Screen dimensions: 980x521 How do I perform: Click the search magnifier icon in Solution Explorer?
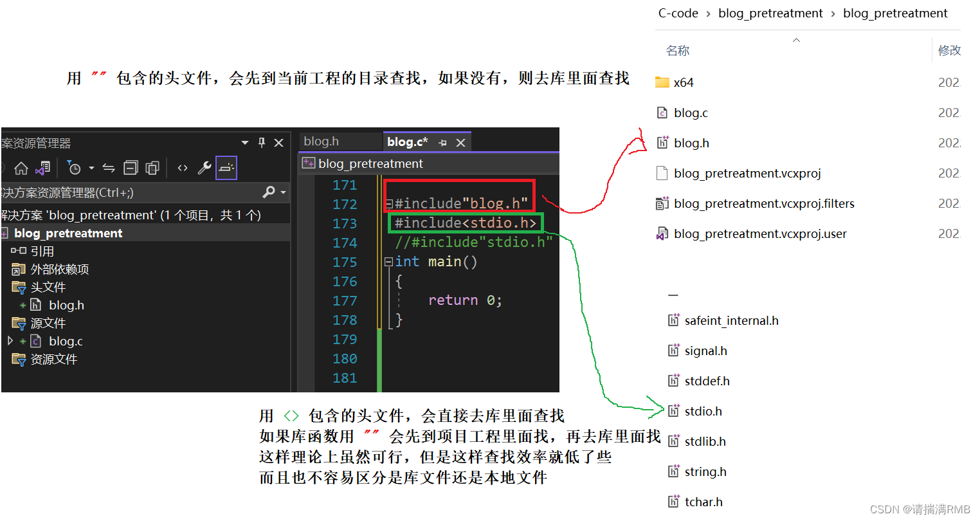(269, 192)
